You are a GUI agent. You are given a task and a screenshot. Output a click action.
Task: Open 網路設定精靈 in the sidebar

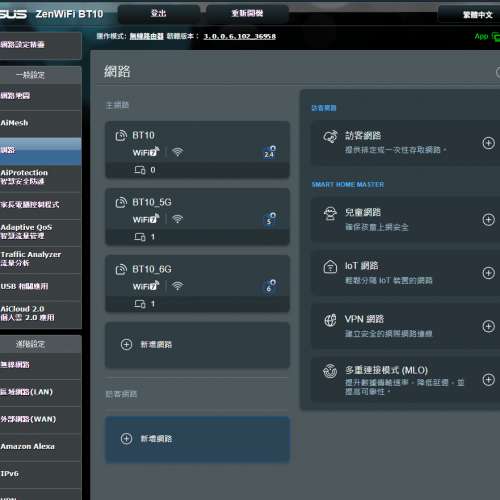tap(40, 45)
